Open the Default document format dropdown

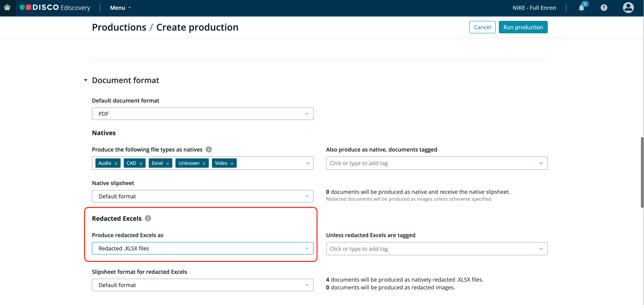pos(203,114)
